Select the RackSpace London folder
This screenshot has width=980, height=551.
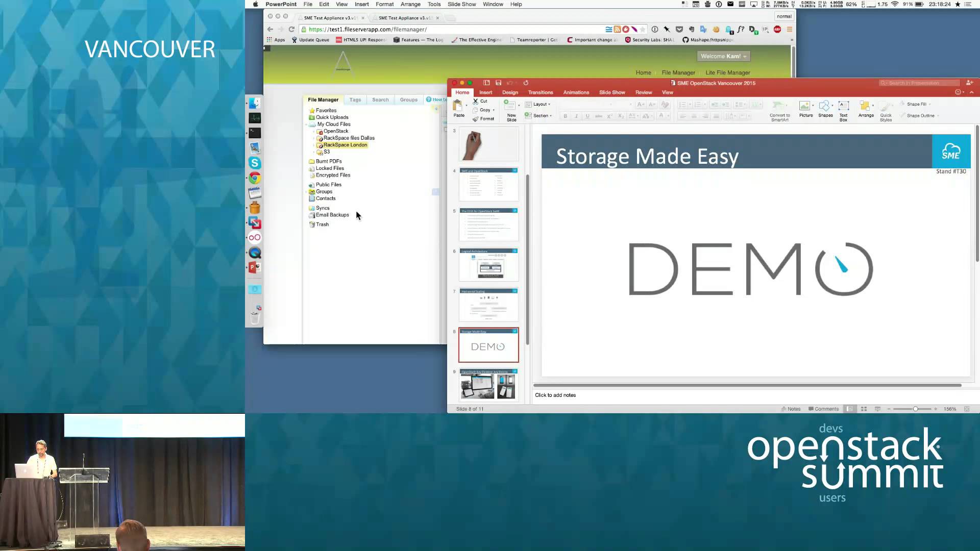[345, 145]
